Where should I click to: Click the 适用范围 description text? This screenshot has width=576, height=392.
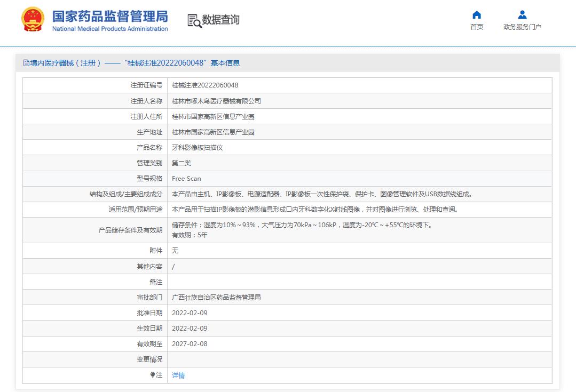315,210
